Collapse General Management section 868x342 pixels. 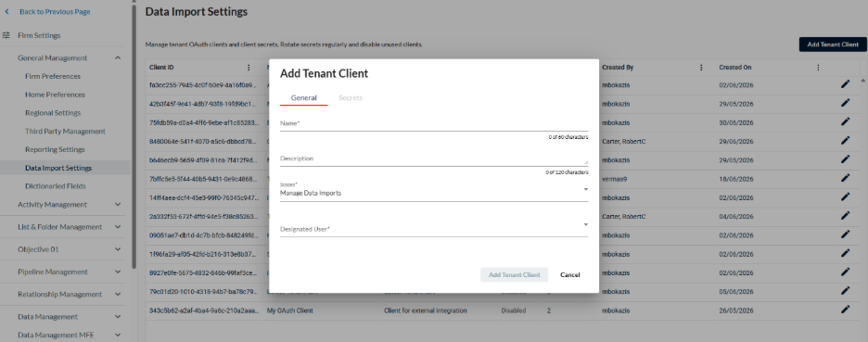pos(118,57)
